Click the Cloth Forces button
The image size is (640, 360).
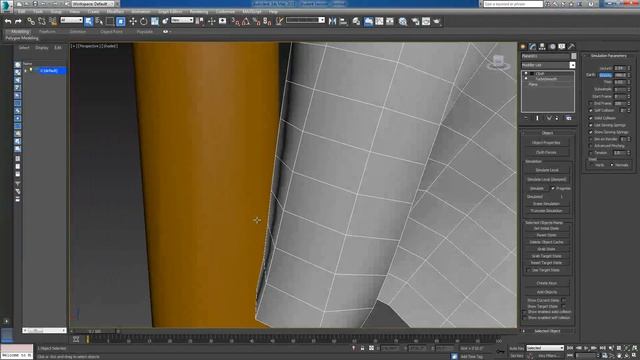coord(546,152)
